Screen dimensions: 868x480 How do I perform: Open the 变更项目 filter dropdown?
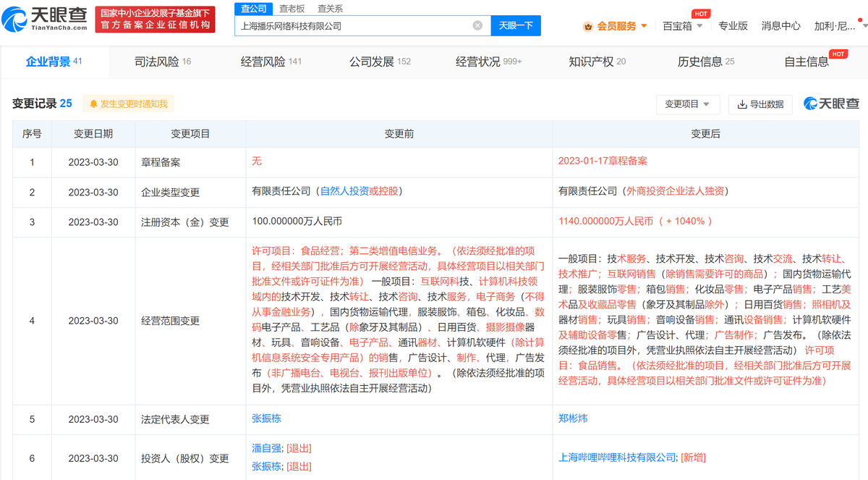pyautogui.click(x=687, y=104)
